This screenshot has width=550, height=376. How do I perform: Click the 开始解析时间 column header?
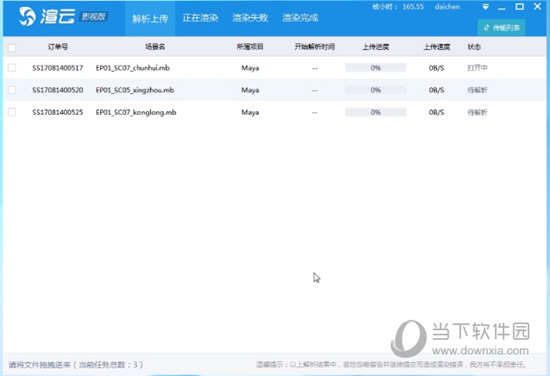(x=315, y=47)
